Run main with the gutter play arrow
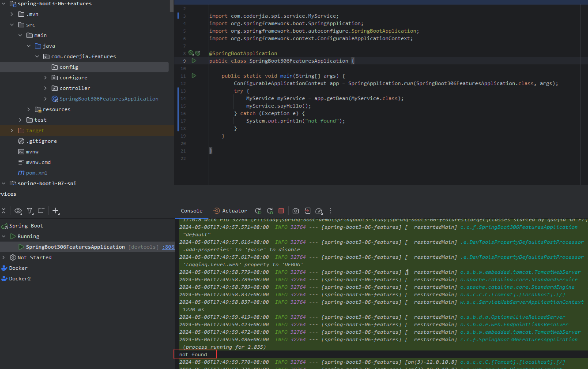 click(193, 75)
